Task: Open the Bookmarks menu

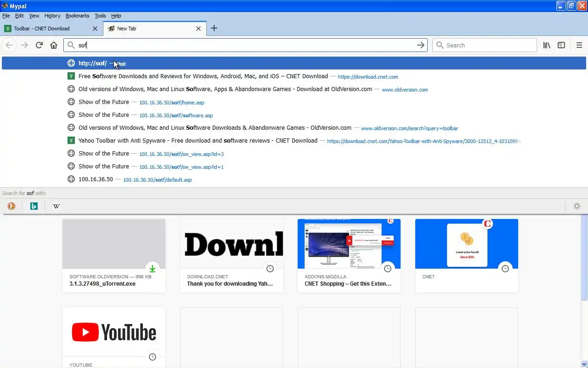Action: [x=77, y=16]
